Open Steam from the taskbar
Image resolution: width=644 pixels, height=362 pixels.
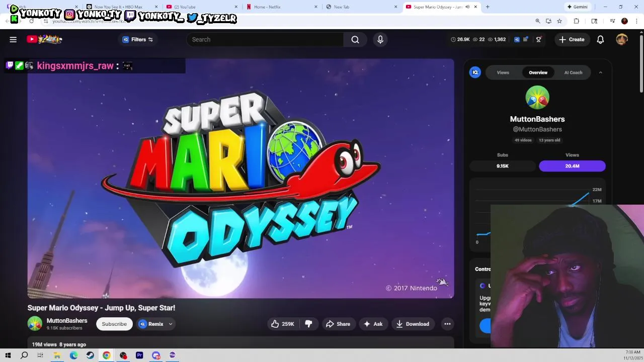pos(90,355)
